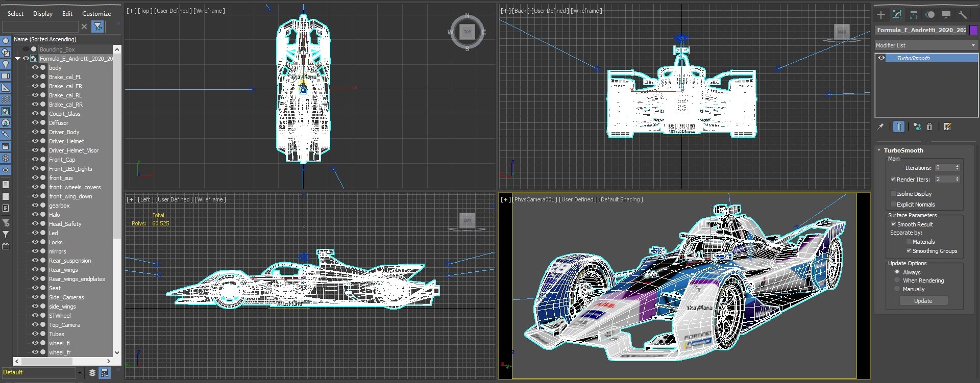
Task: Open the Hierarchy command panel tab
Action: click(x=914, y=15)
